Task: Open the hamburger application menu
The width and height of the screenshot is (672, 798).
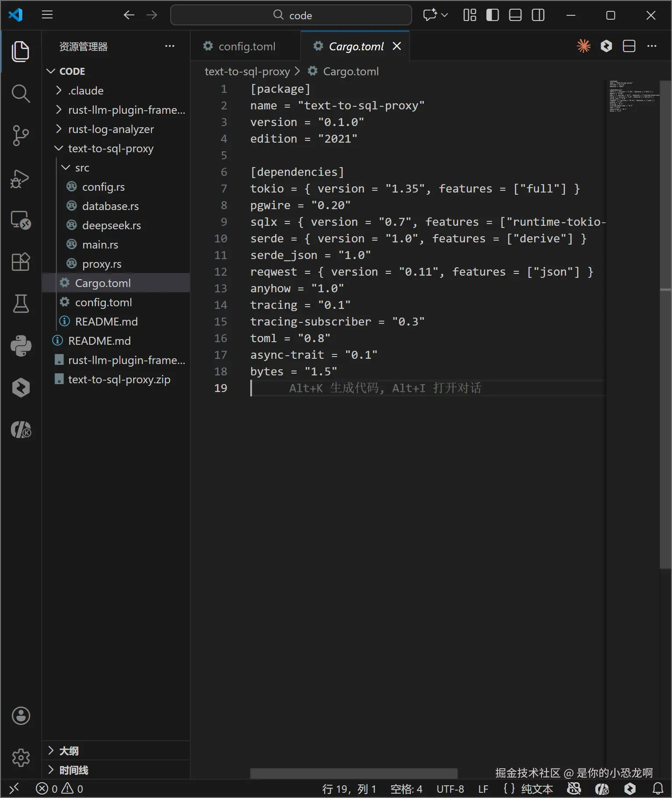Action: [x=47, y=15]
